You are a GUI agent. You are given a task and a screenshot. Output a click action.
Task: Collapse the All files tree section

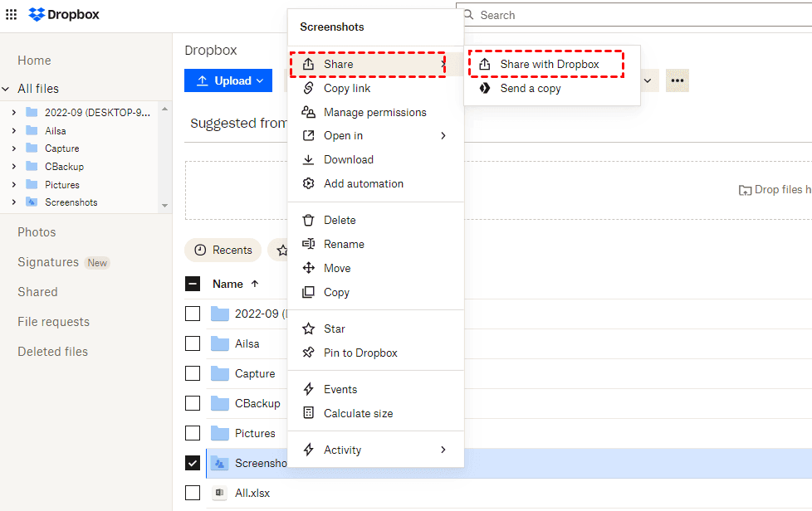click(x=6, y=89)
